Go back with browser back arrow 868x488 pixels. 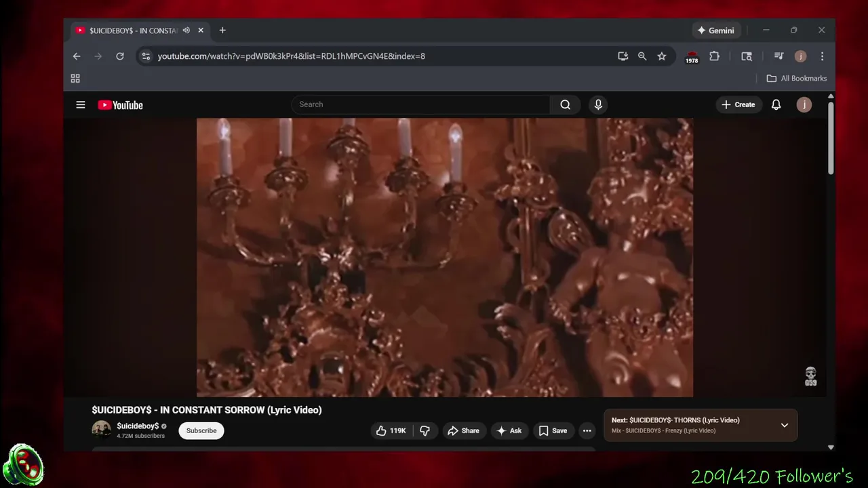click(77, 56)
